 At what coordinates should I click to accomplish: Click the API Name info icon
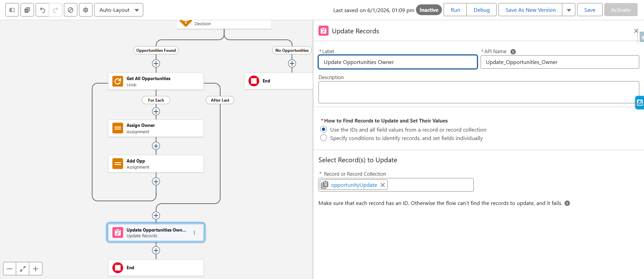[x=513, y=51]
